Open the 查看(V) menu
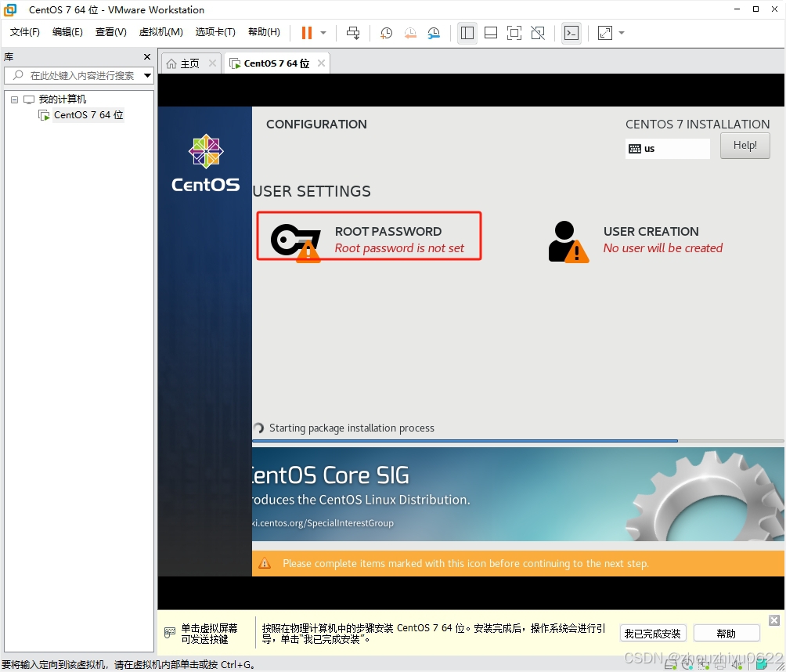This screenshot has height=672, width=786. tap(111, 32)
